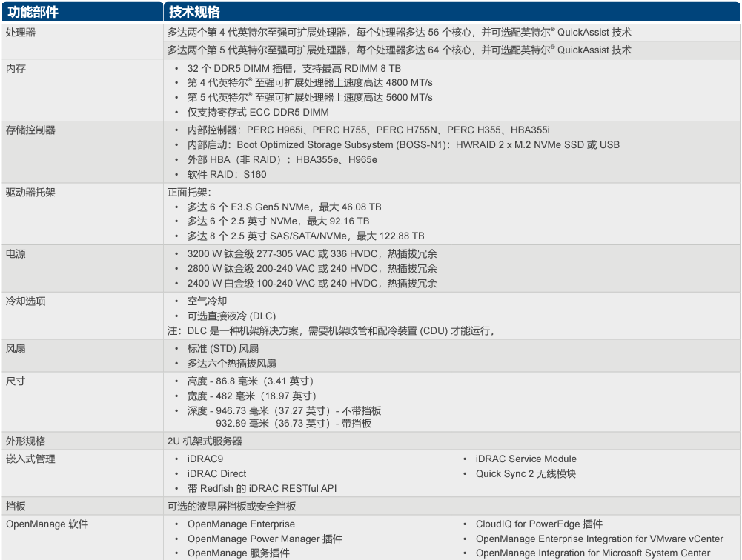Click the 2400 W 白金级 power supply line

tap(312, 283)
